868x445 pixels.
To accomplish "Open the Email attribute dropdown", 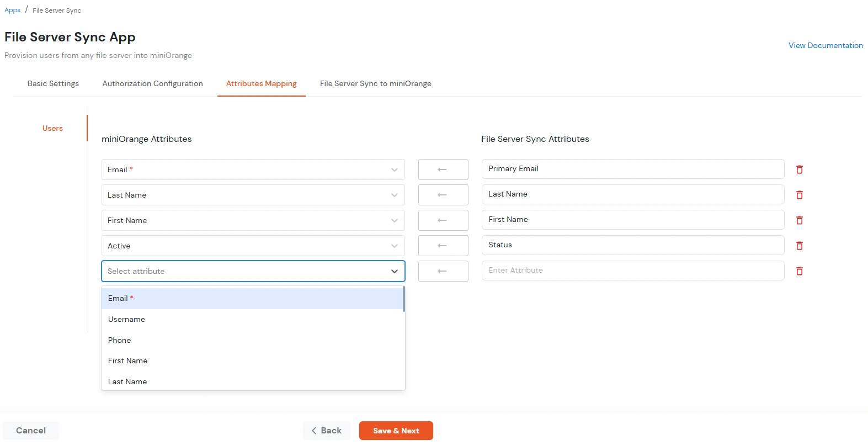I will click(253, 169).
